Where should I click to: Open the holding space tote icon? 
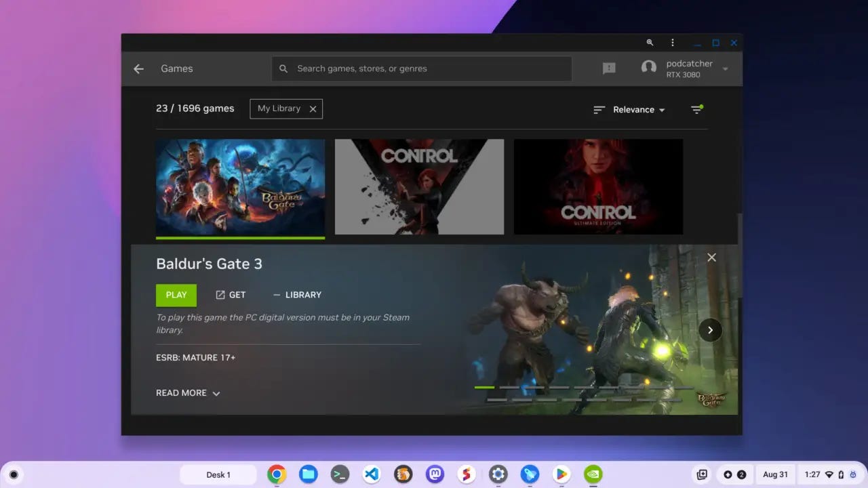pos(702,474)
